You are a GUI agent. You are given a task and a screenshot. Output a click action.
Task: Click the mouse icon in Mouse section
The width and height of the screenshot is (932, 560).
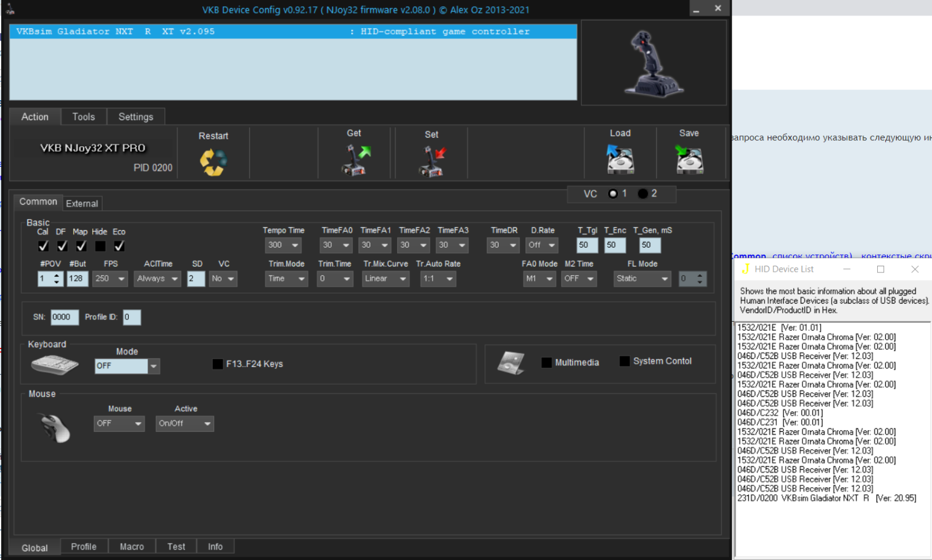55,428
